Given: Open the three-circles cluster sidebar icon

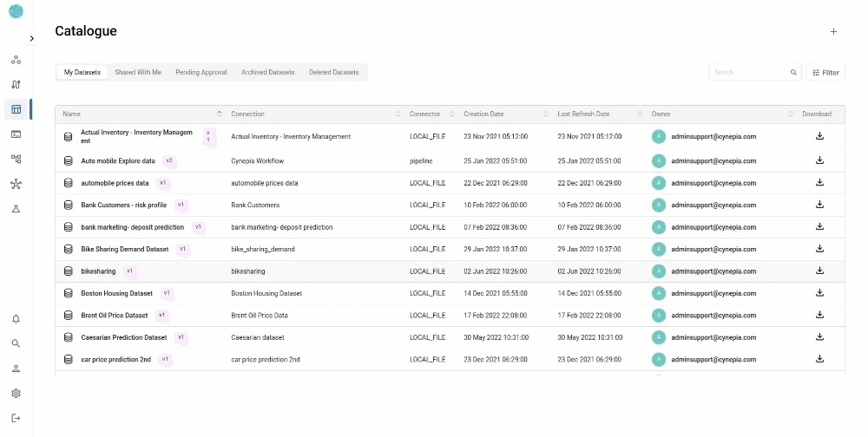Looking at the screenshot, I should point(16,60).
